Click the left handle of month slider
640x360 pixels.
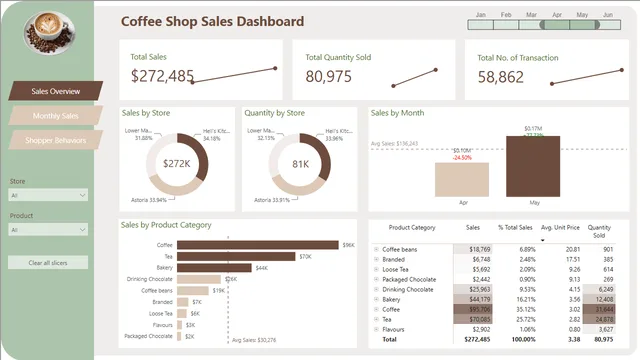(x=542, y=25)
